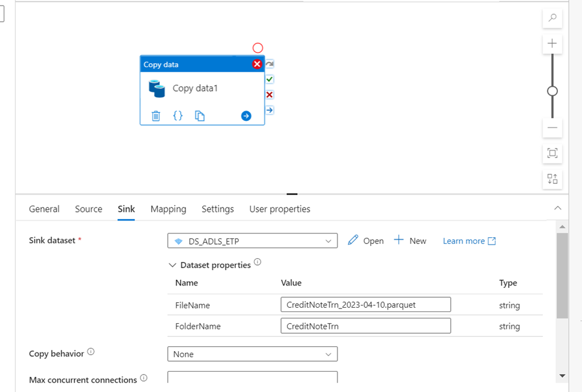Select the blue completion dependency handle
Image resolution: width=582 pixels, height=392 pixels.
point(270,110)
